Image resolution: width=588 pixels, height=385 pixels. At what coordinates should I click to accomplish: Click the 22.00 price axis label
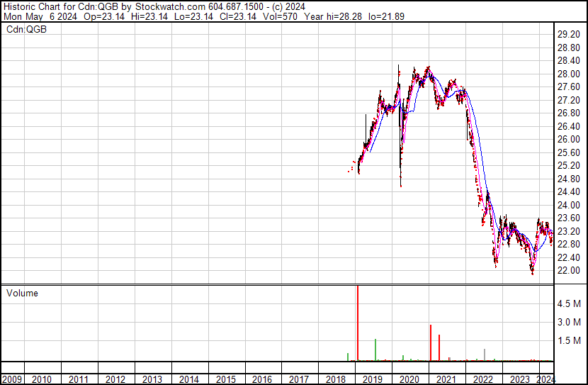[x=570, y=271]
